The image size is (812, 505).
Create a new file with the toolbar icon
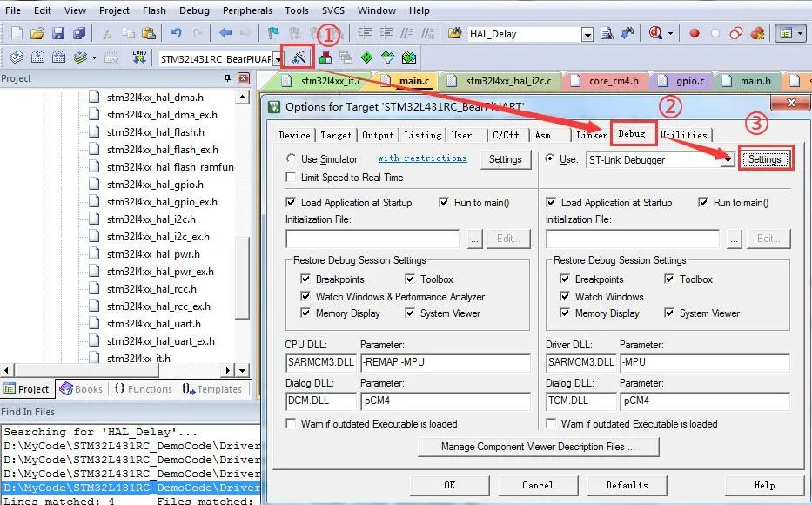point(17,34)
